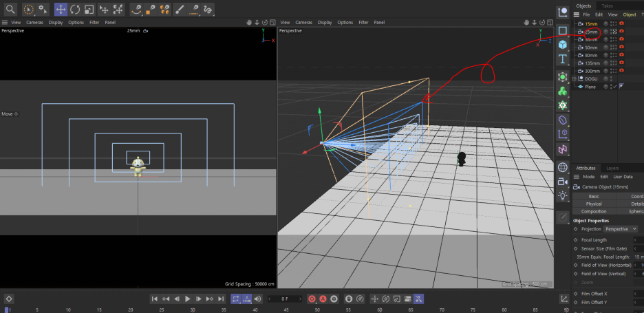
Task: Add a Light object from the palette
Action: [x=563, y=196]
